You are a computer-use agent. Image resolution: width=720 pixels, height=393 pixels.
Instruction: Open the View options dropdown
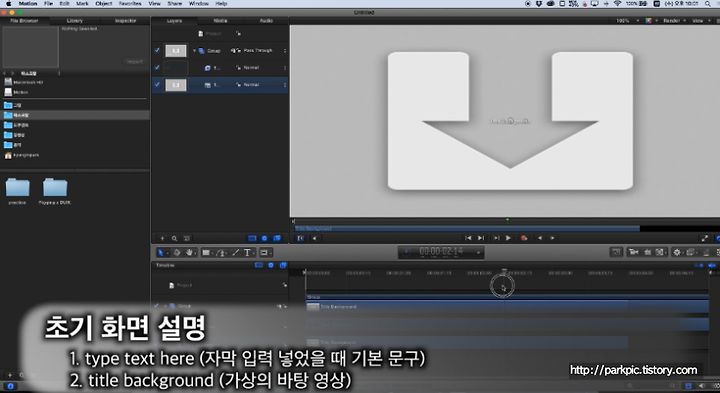click(x=700, y=21)
